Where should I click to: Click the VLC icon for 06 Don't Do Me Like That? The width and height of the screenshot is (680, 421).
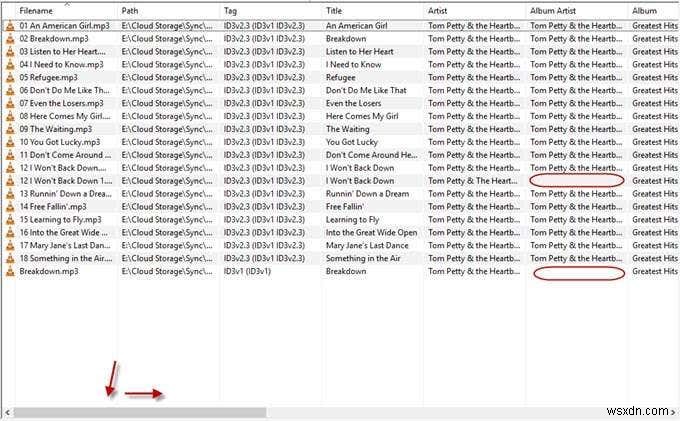(10, 91)
